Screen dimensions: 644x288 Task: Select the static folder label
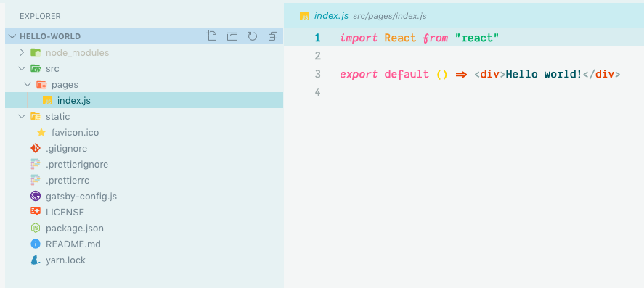click(x=58, y=117)
